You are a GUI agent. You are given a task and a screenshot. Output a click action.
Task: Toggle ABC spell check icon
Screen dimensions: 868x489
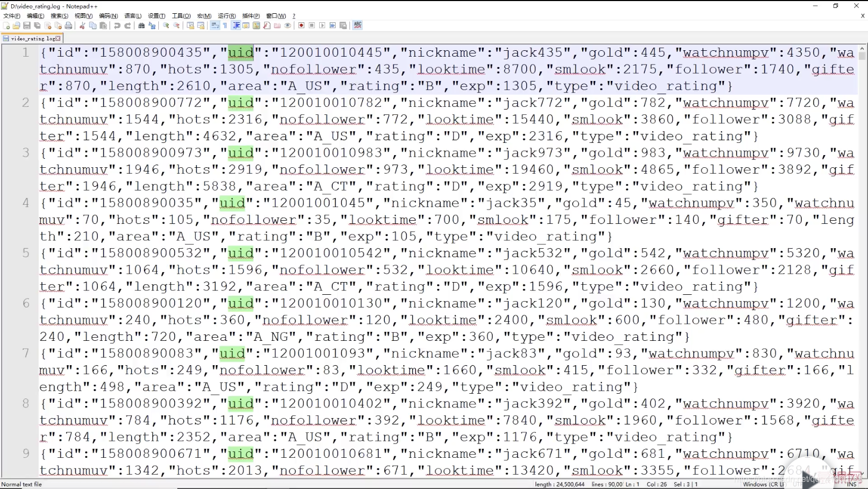point(358,25)
